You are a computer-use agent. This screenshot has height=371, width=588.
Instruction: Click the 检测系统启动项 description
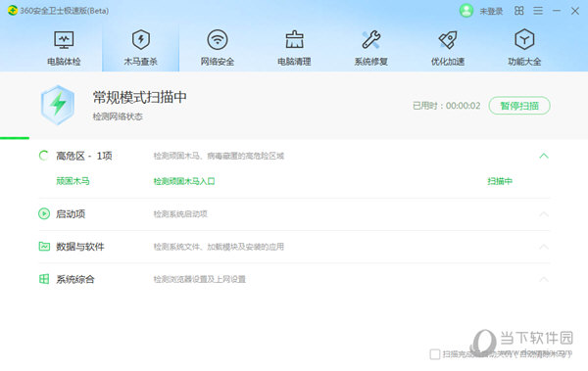[180, 214]
